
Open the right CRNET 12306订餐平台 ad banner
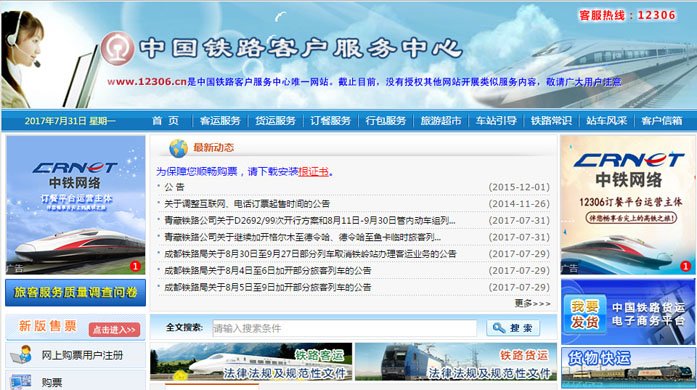click(x=628, y=205)
